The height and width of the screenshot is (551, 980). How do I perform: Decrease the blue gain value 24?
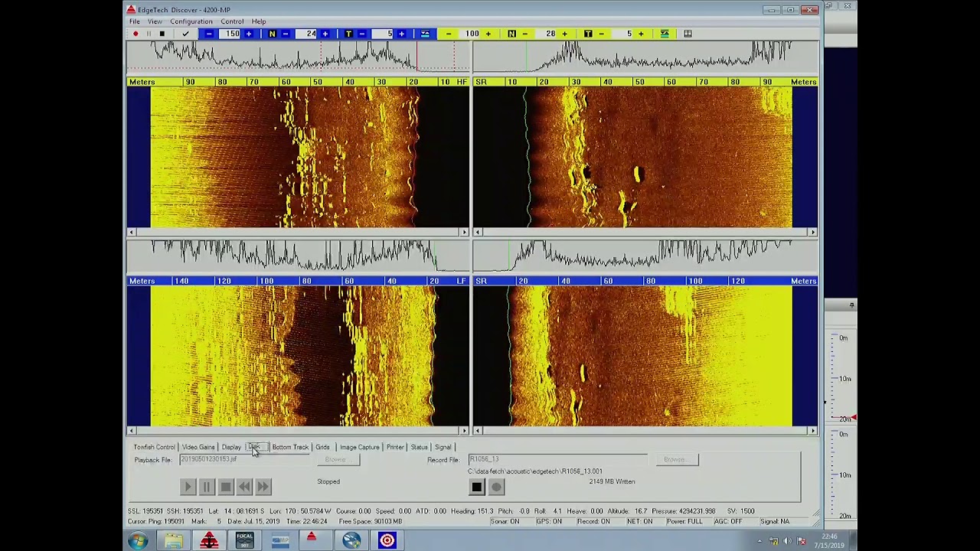pos(286,34)
